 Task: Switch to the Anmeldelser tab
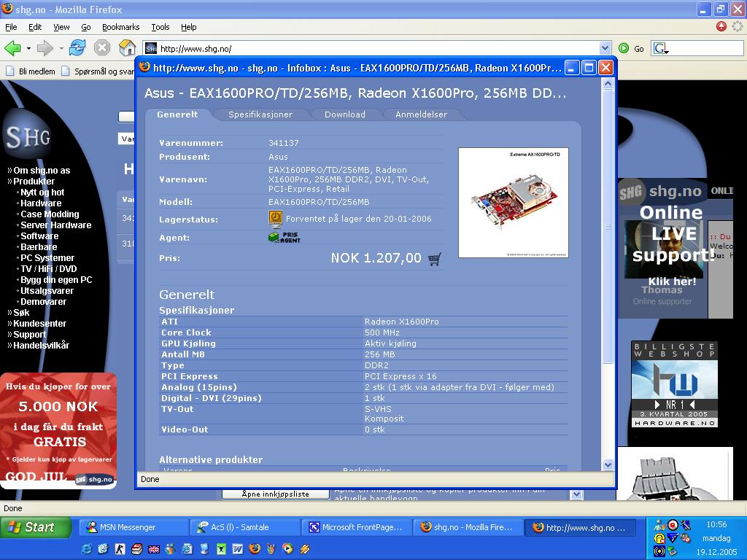pos(421,114)
